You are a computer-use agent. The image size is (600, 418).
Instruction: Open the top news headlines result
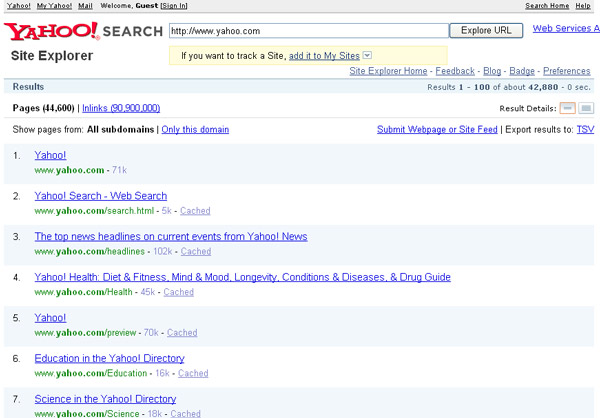[x=171, y=237]
